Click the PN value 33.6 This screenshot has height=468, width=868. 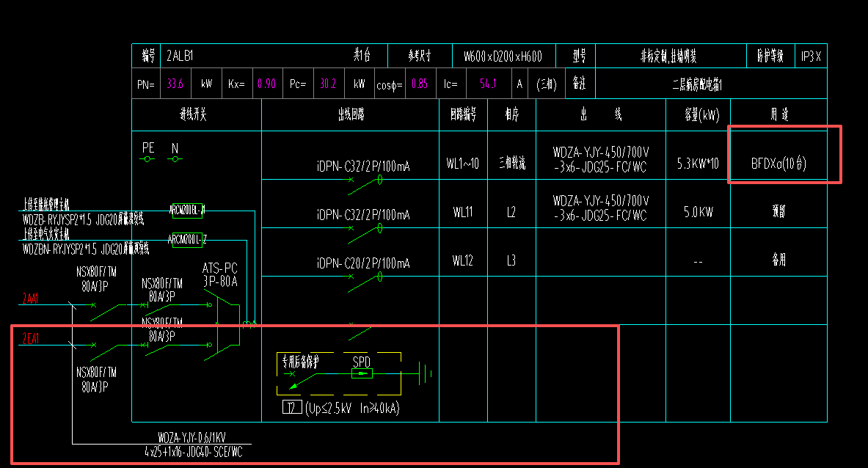(175, 84)
